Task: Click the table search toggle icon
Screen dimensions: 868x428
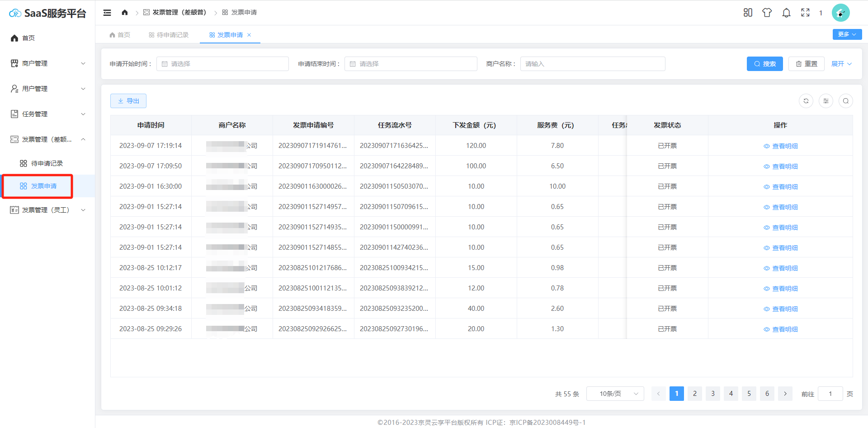Action: (x=846, y=101)
